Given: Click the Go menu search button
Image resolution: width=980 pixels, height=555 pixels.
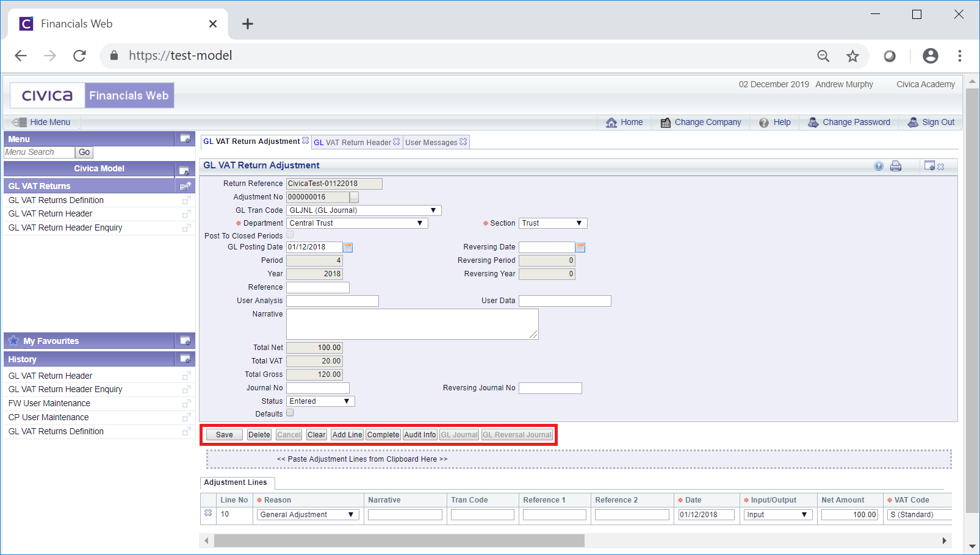Looking at the screenshot, I should tap(84, 152).
